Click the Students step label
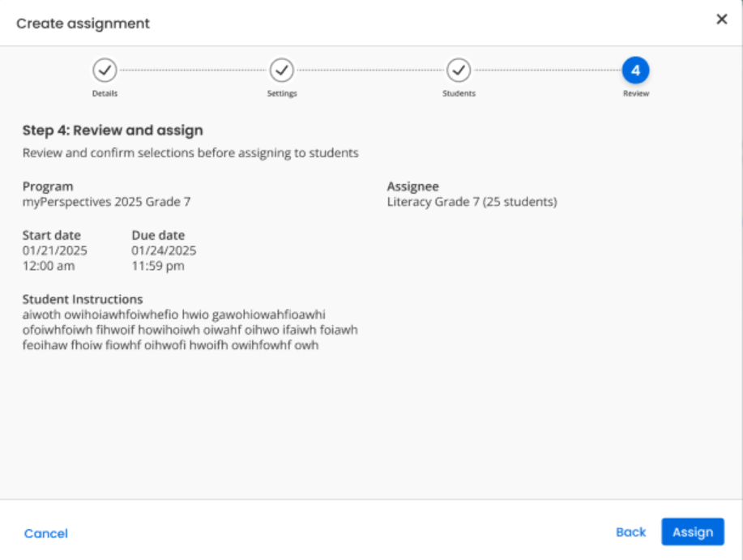The width and height of the screenshot is (743, 560). (x=459, y=93)
